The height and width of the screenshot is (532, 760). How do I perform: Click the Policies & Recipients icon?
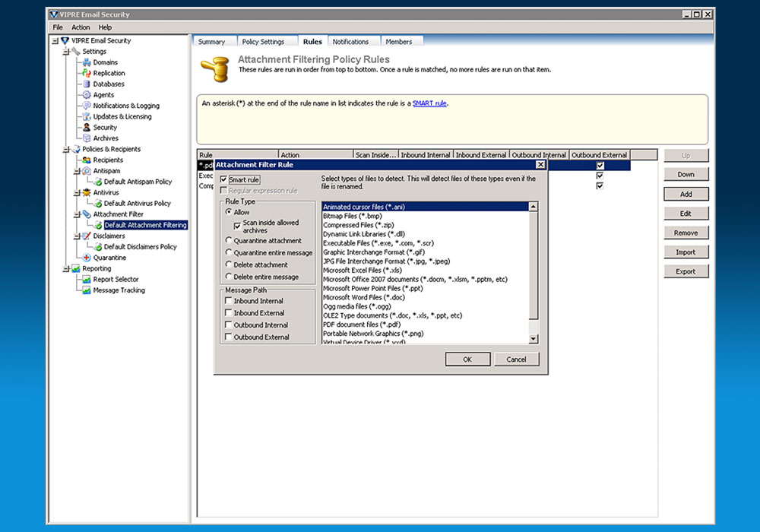pyautogui.click(x=75, y=149)
